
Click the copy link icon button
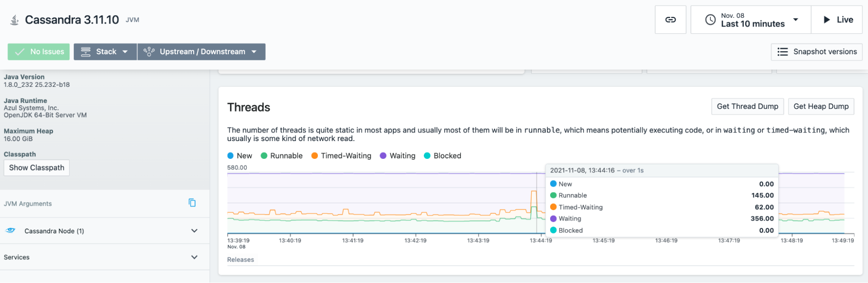pyautogui.click(x=670, y=20)
